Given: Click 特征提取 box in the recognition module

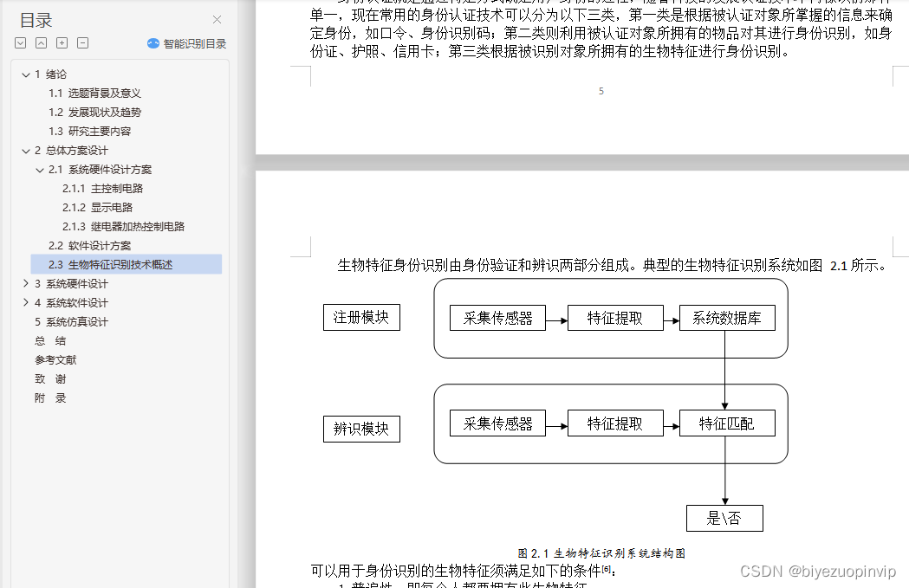Looking at the screenshot, I should tap(615, 423).
